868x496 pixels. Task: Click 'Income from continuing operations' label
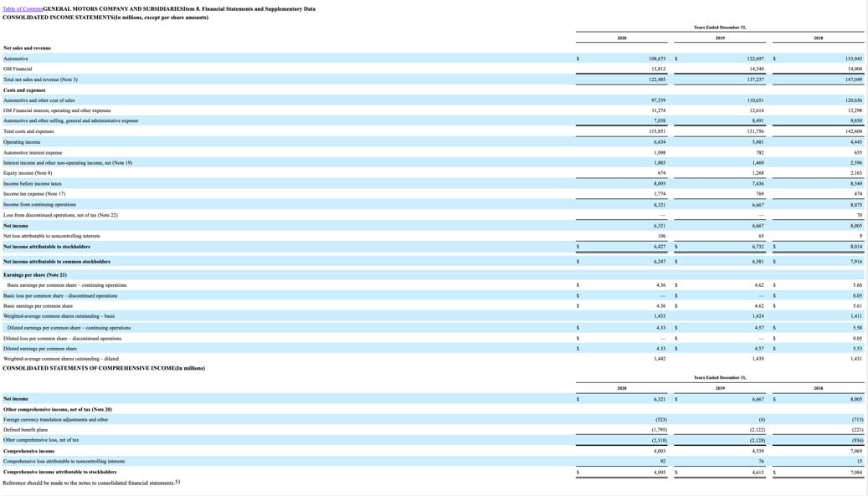click(x=40, y=205)
